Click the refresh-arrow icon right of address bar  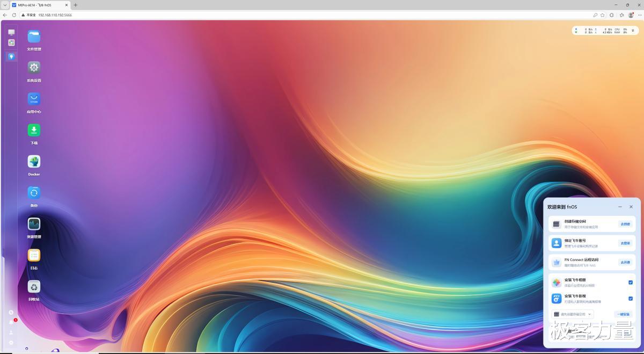tap(612, 15)
